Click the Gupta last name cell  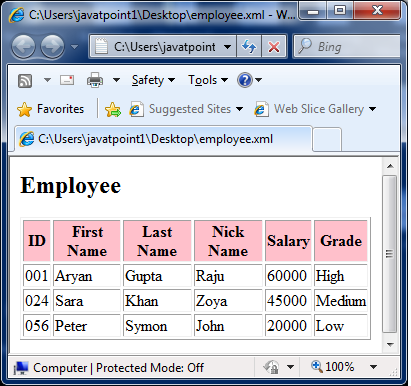point(157,276)
